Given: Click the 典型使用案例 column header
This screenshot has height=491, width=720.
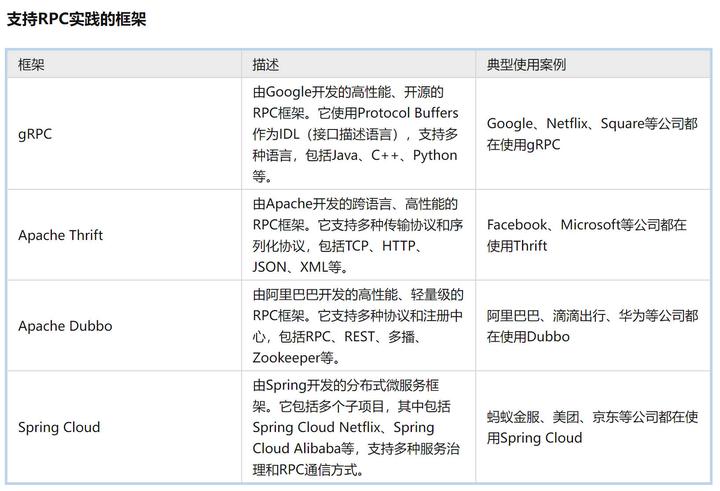Looking at the screenshot, I should 526,64.
